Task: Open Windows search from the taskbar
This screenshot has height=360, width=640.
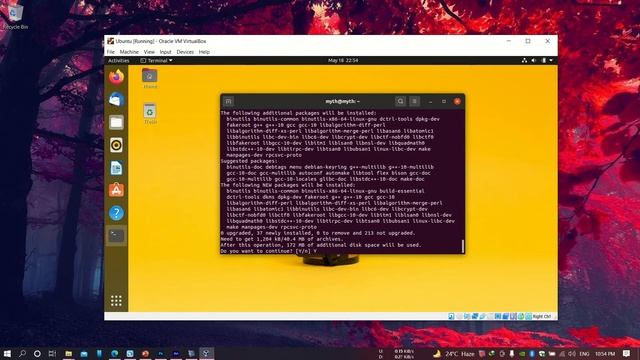Action: (x=22, y=353)
